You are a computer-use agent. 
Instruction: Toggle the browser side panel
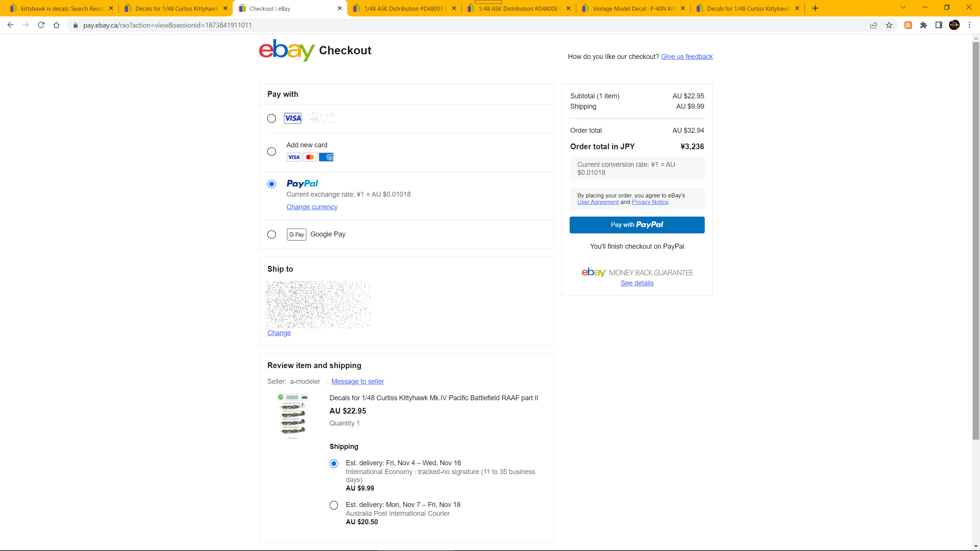click(939, 25)
